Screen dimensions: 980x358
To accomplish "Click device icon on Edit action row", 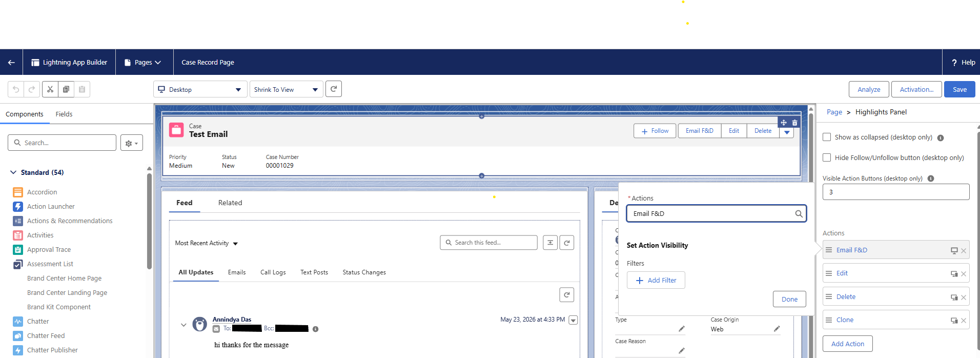I will 954,274.
